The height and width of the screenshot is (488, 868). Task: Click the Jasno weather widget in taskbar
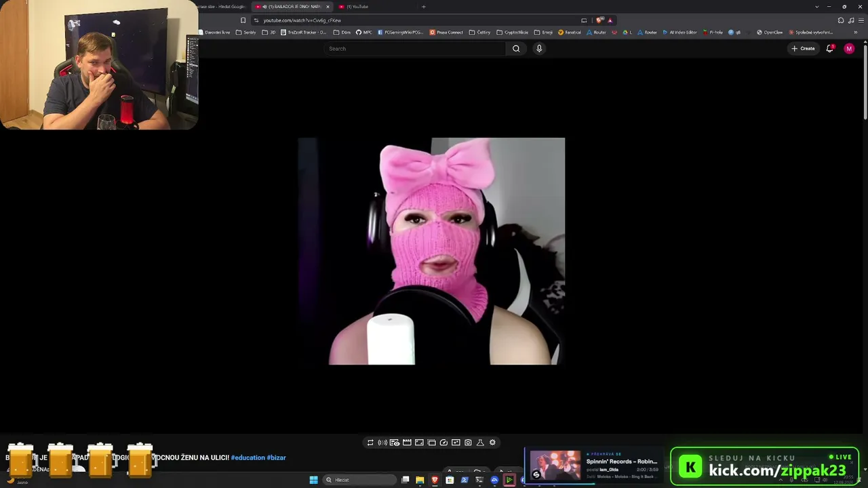(x=18, y=481)
